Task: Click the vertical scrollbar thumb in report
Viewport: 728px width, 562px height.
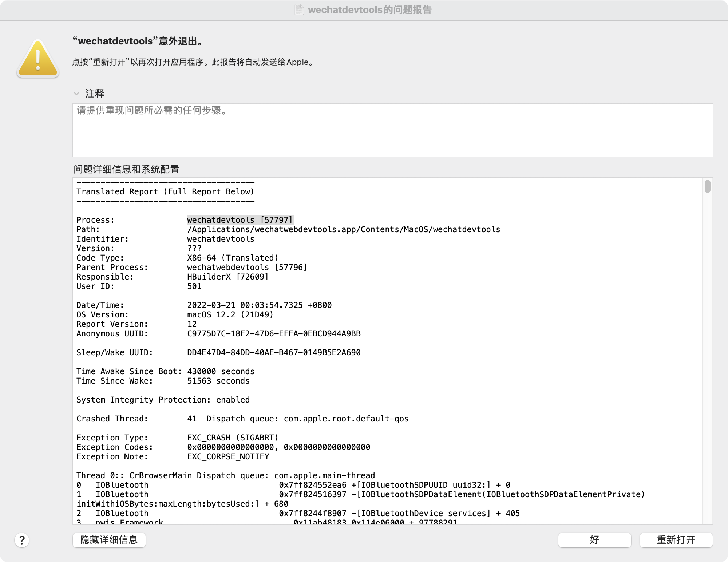Action: [x=707, y=186]
